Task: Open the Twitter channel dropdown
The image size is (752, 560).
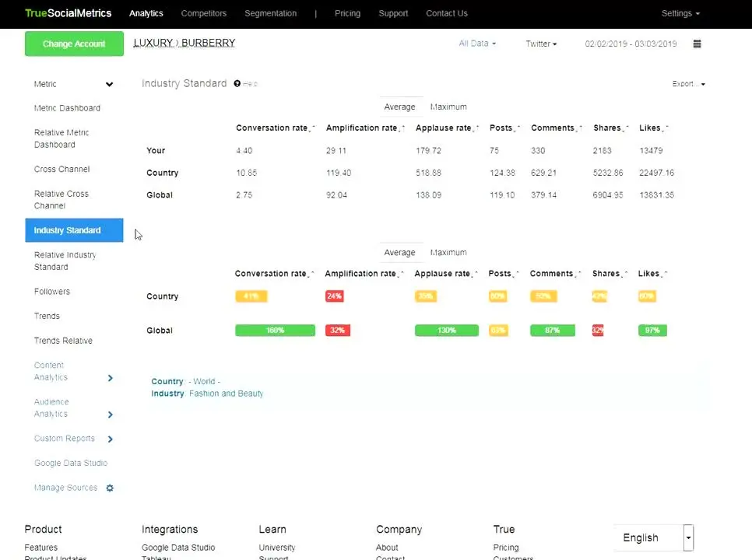Action: 541,44
